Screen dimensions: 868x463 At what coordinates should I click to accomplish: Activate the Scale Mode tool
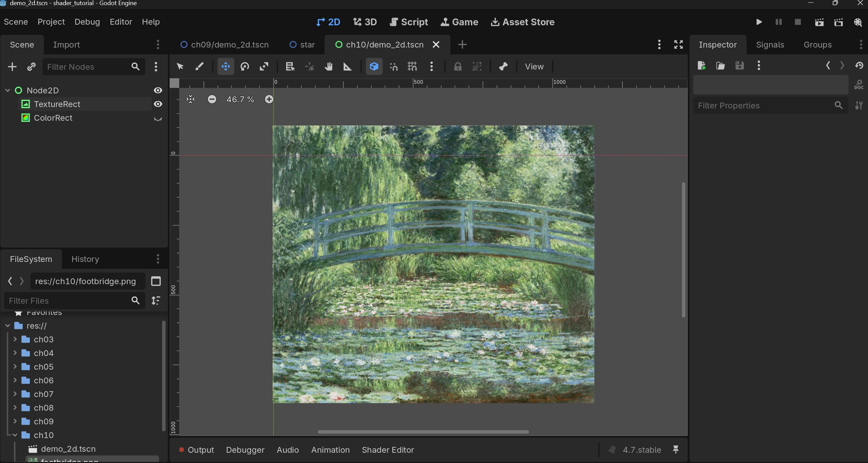coord(264,66)
